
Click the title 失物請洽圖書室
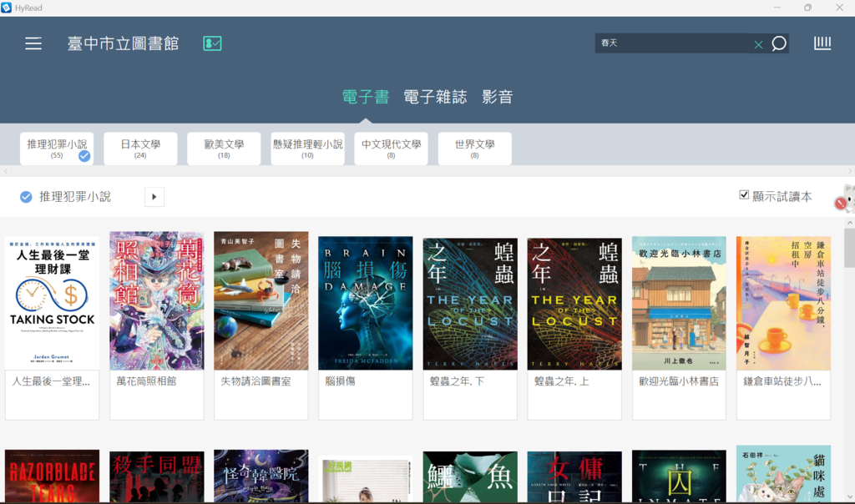coord(255,381)
